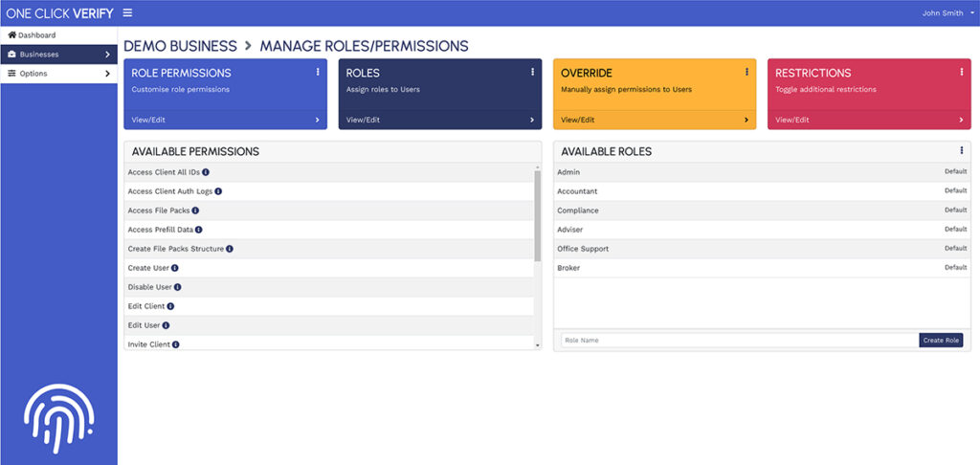The image size is (980, 465).
Task: Expand the Options sidebar menu
Action: pos(58,74)
